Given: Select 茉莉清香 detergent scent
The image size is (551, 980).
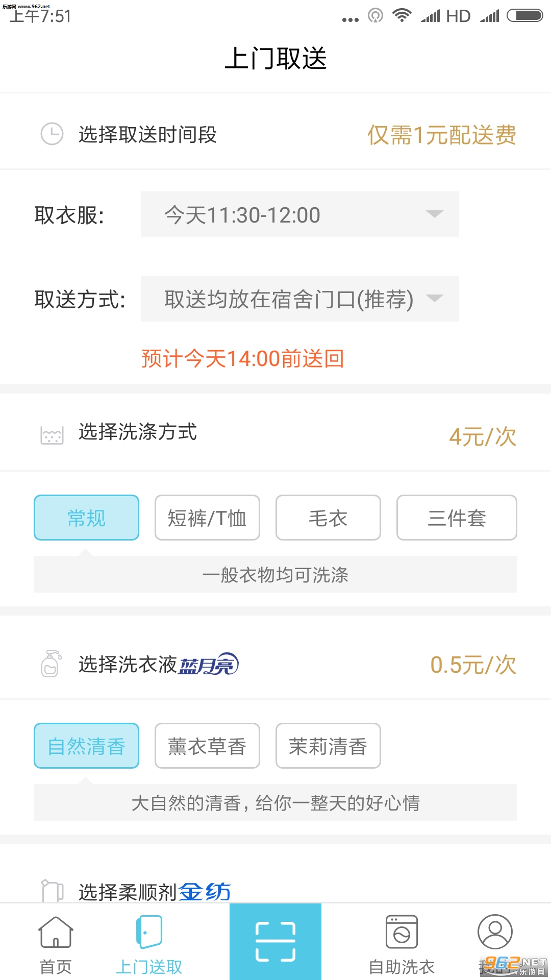Looking at the screenshot, I should 328,746.
